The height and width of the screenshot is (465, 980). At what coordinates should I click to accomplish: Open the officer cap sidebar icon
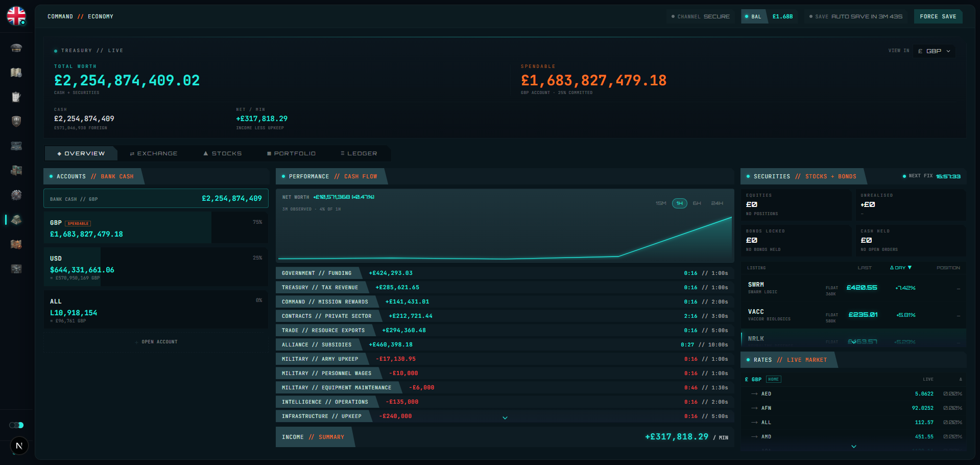coord(16,48)
